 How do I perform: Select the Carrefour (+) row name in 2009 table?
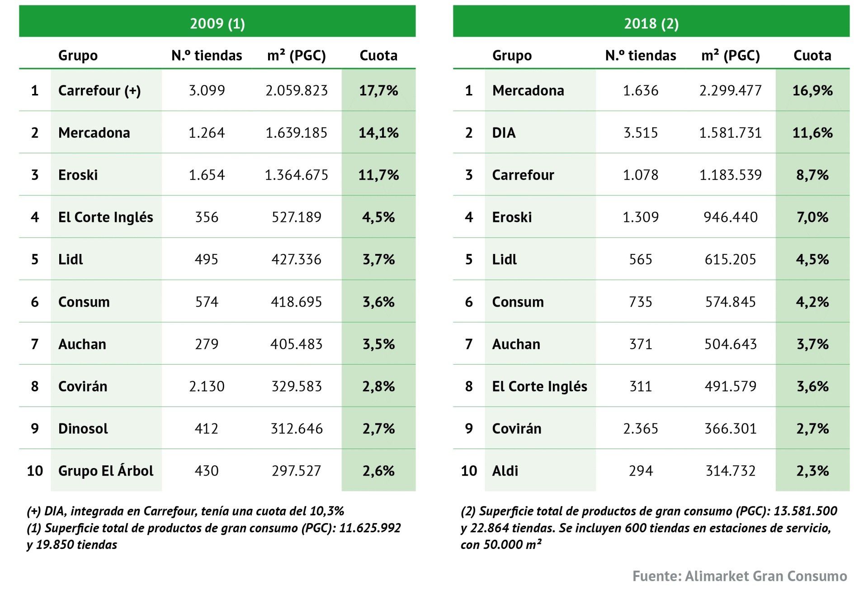(x=99, y=90)
